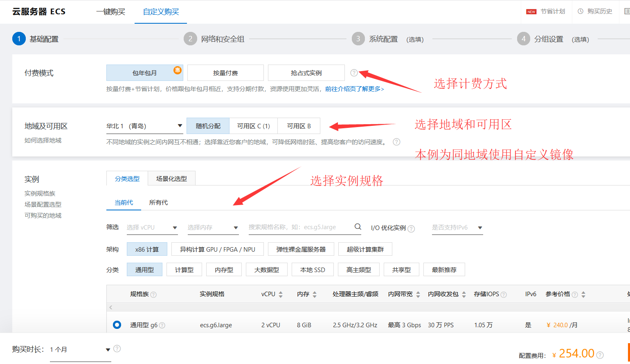Sort by 内网收发包 column arrows
The width and height of the screenshot is (630, 364).
pos(464,294)
